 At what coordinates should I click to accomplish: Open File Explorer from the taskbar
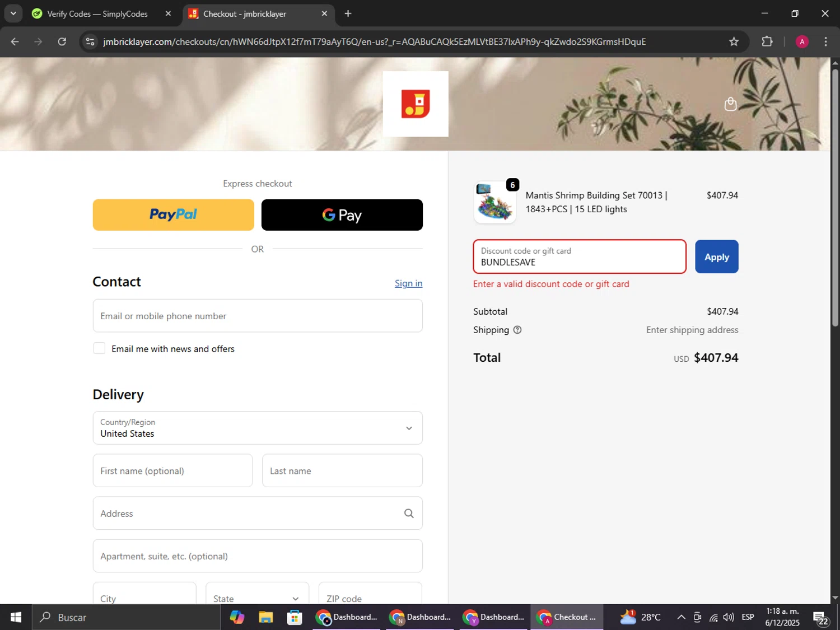coord(265,617)
